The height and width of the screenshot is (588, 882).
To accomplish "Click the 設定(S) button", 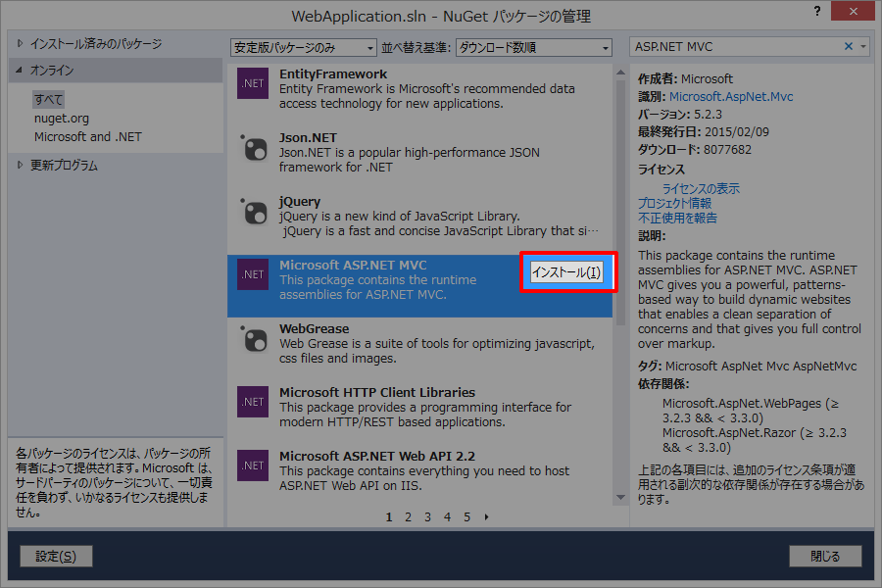I will pos(56,557).
